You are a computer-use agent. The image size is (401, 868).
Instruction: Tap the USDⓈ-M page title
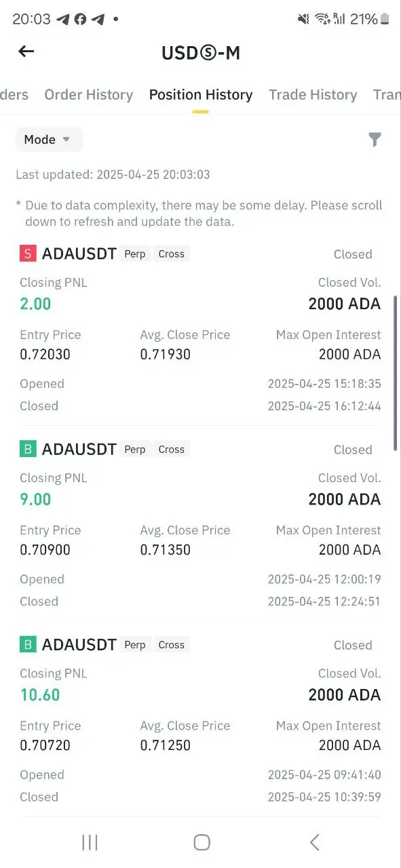click(x=201, y=52)
